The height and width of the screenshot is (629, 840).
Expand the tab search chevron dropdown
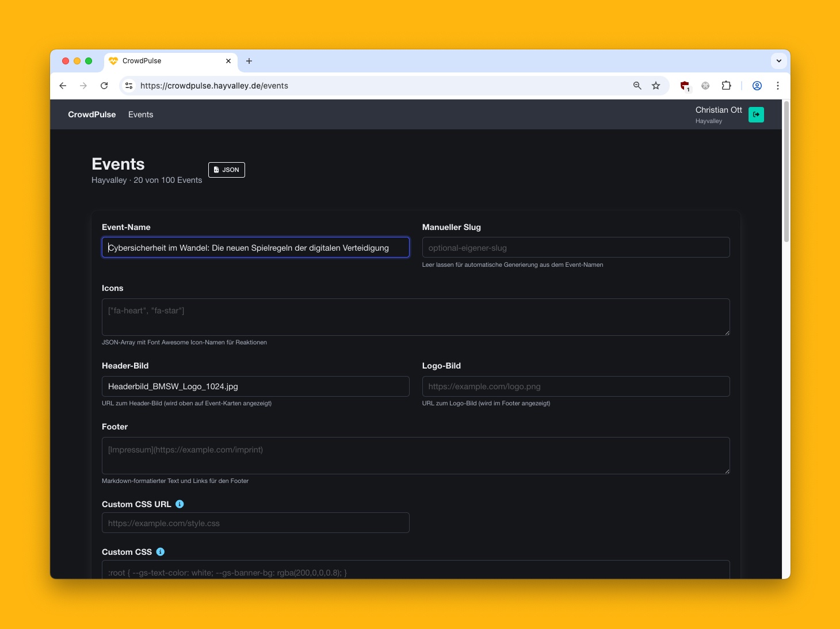[x=778, y=61]
